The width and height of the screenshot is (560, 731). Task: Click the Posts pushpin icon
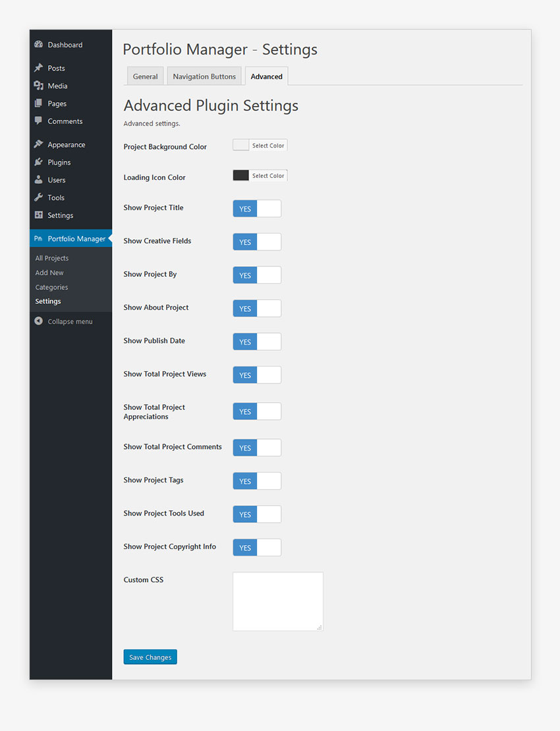(39, 68)
